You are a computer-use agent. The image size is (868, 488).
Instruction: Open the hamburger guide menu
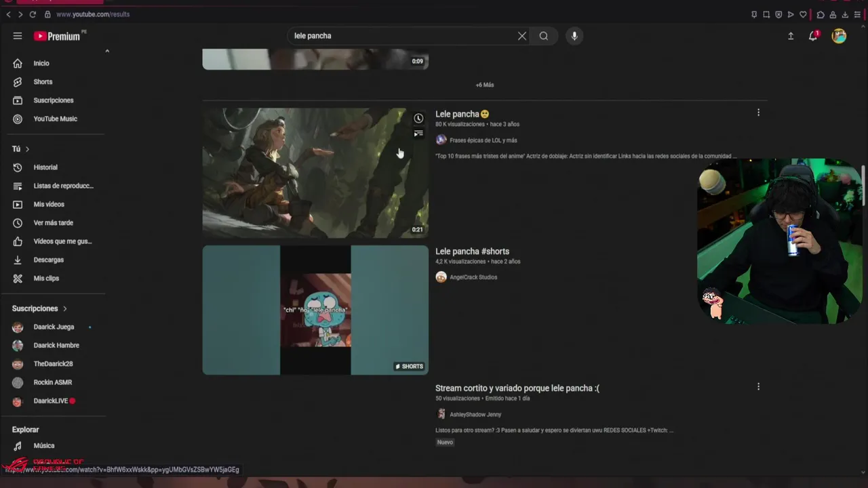pyautogui.click(x=18, y=36)
